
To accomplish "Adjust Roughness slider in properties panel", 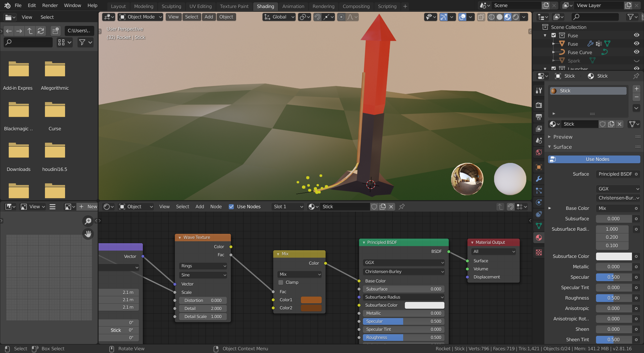I will 613,298.
